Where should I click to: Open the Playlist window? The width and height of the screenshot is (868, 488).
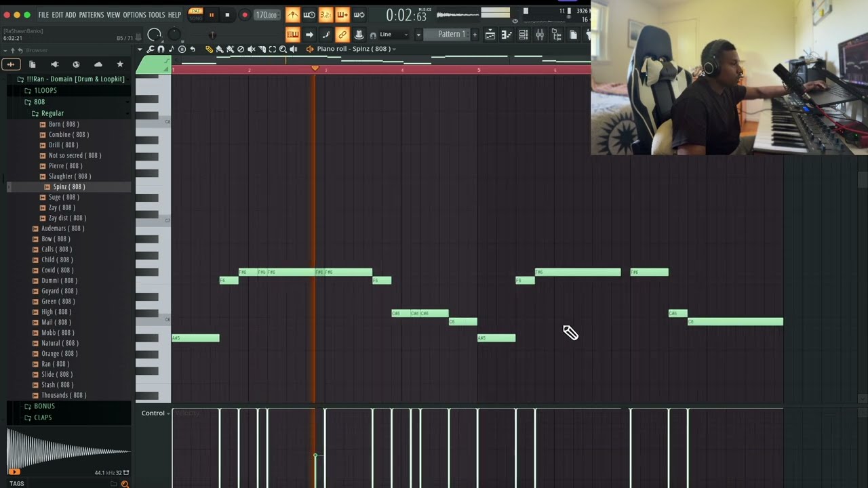[x=490, y=35]
